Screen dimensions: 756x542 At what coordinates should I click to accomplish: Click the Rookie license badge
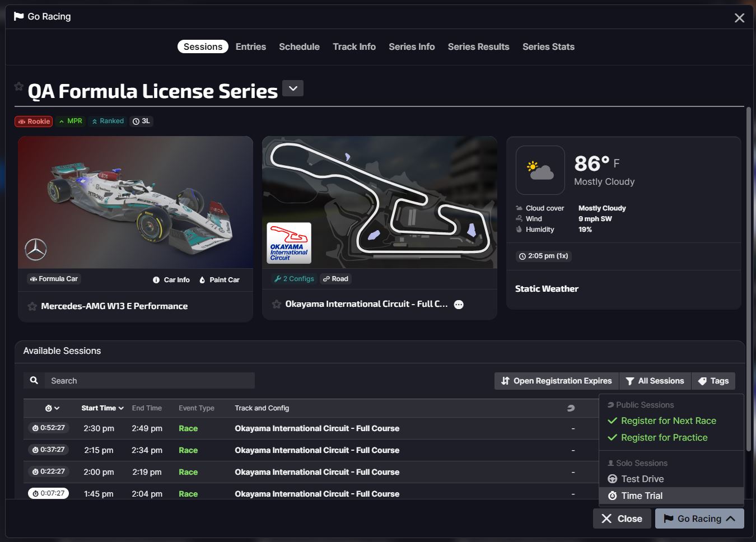tap(33, 121)
